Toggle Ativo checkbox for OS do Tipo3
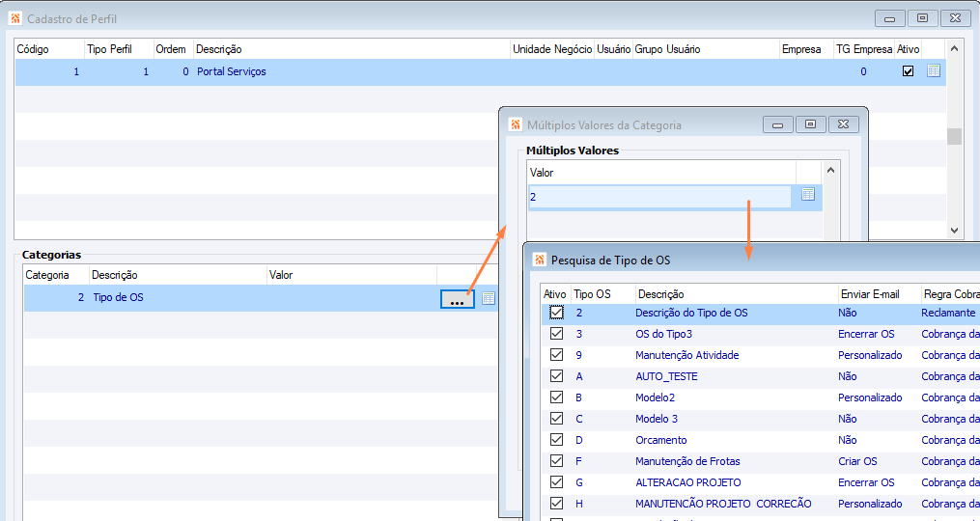The height and width of the screenshot is (521, 980). (x=556, y=334)
